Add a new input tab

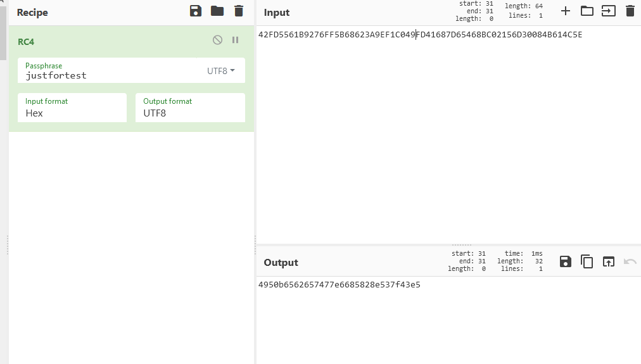tap(566, 11)
